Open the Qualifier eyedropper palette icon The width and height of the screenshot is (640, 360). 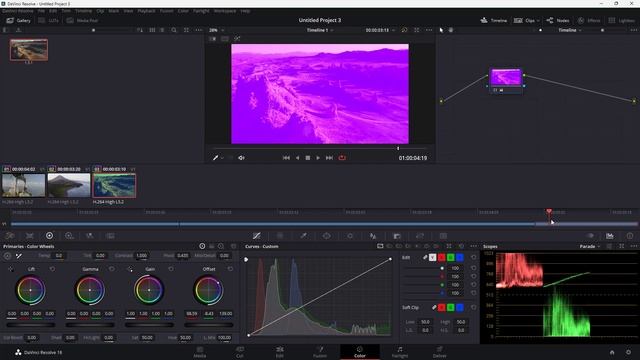(303, 236)
